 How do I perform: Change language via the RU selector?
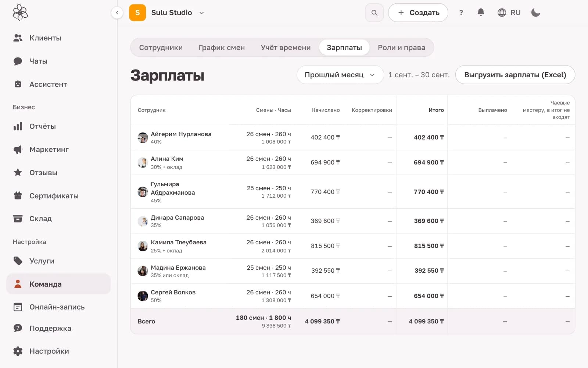pos(509,13)
